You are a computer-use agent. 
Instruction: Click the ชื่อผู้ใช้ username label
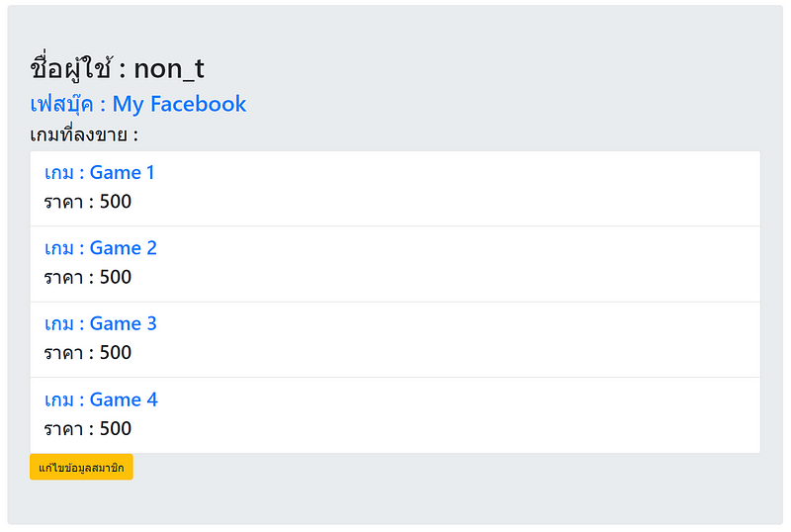click(x=72, y=68)
